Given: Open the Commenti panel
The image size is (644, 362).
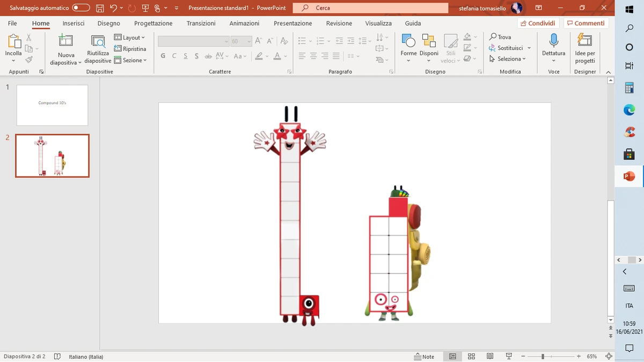Looking at the screenshot, I should click(x=586, y=23).
